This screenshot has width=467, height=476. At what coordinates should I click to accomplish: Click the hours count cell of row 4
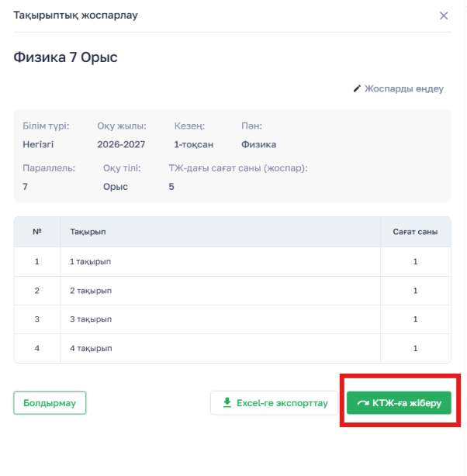[415, 349]
